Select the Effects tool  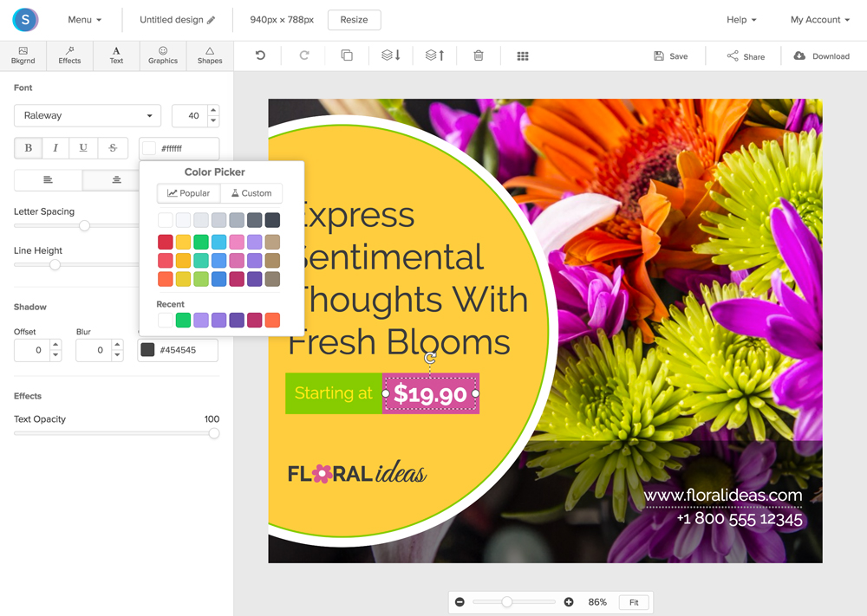tap(68, 55)
